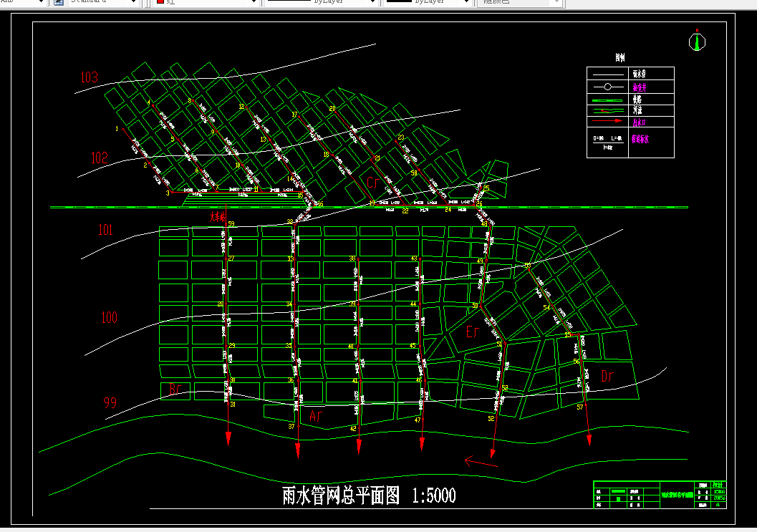The width and height of the screenshot is (757, 532).
Task: Select the north arrow compass symbol
Action: point(697,42)
